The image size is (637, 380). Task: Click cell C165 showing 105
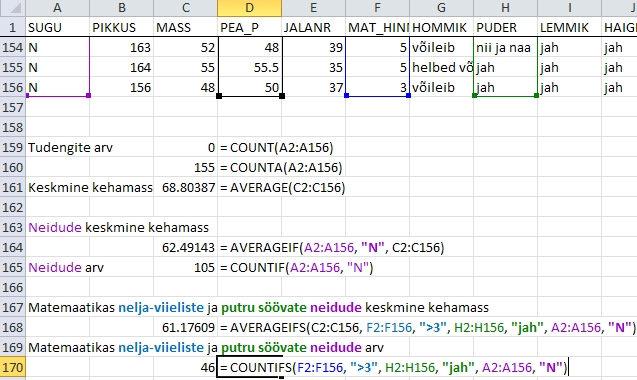coord(186,267)
